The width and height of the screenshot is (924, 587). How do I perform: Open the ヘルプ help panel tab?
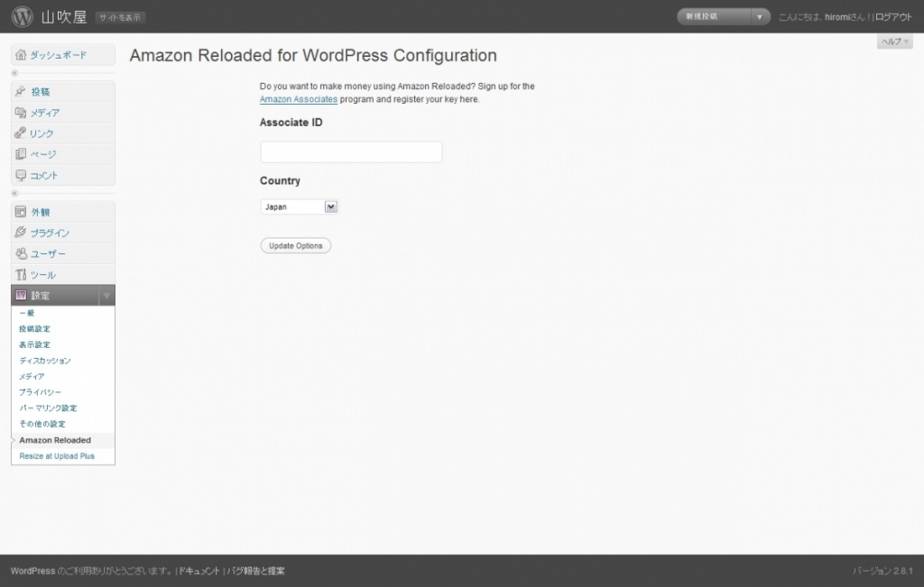(x=894, y=41)
